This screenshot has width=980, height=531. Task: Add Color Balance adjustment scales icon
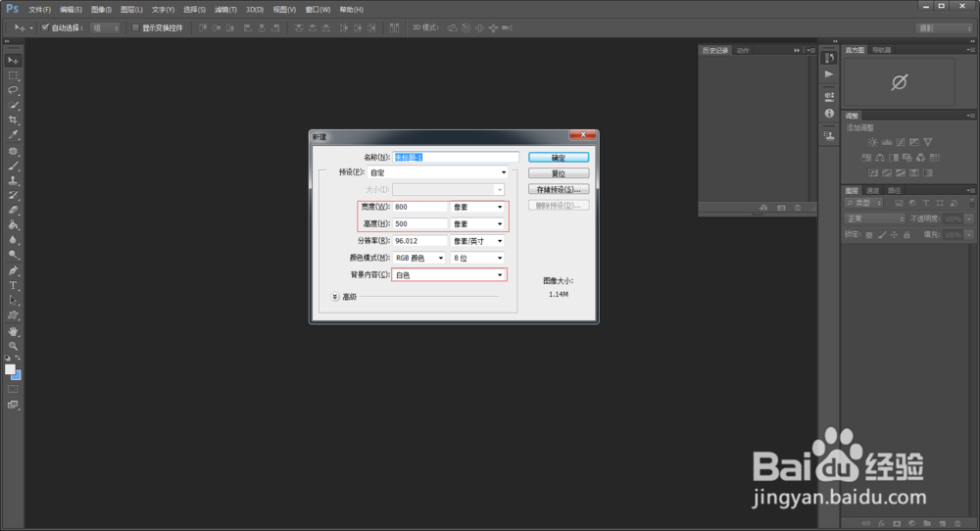point(880,158)
